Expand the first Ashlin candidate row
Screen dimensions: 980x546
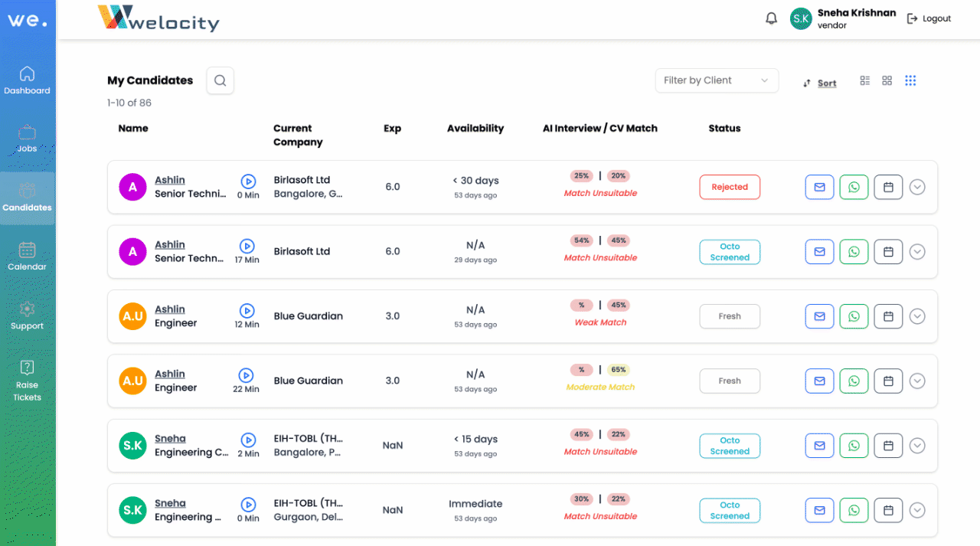point(917,187)
